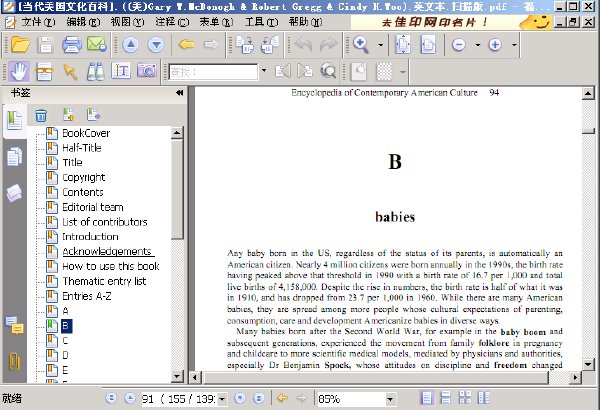Open the 注释(C) menu
The height and width of the screenshot is (410, 600).
(x=172, y=22)
